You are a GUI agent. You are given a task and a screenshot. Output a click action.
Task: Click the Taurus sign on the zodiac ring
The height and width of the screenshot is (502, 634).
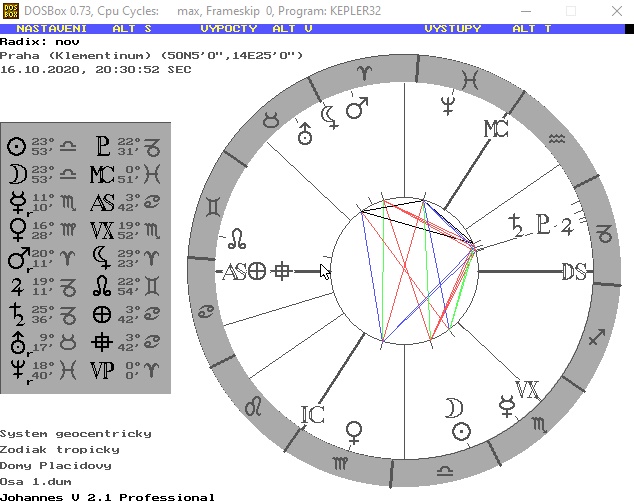[271, 120]
